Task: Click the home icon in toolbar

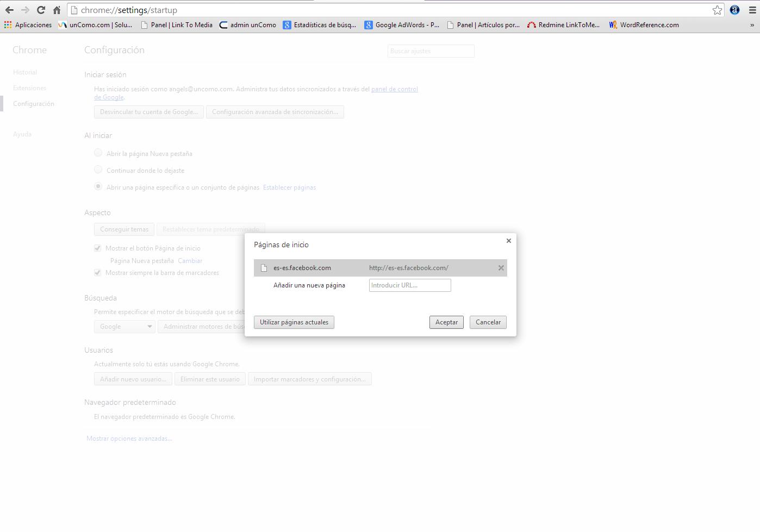Action: 57,10
